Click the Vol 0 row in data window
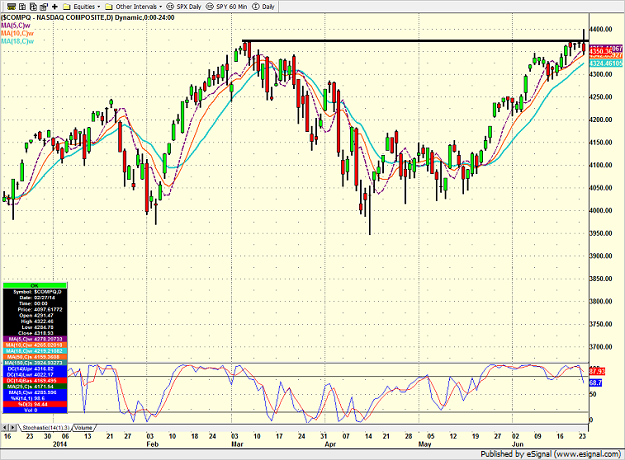625x460 pixels. 35,410
